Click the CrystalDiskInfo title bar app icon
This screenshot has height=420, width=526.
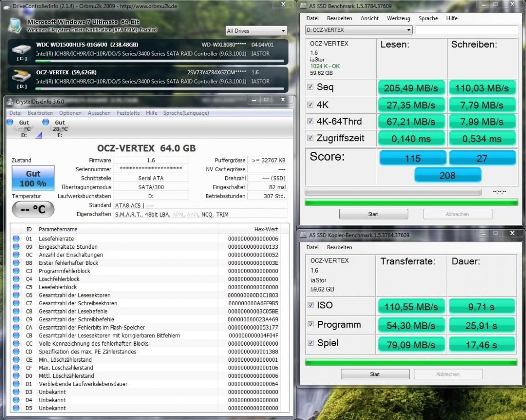[x=10, y=101]
